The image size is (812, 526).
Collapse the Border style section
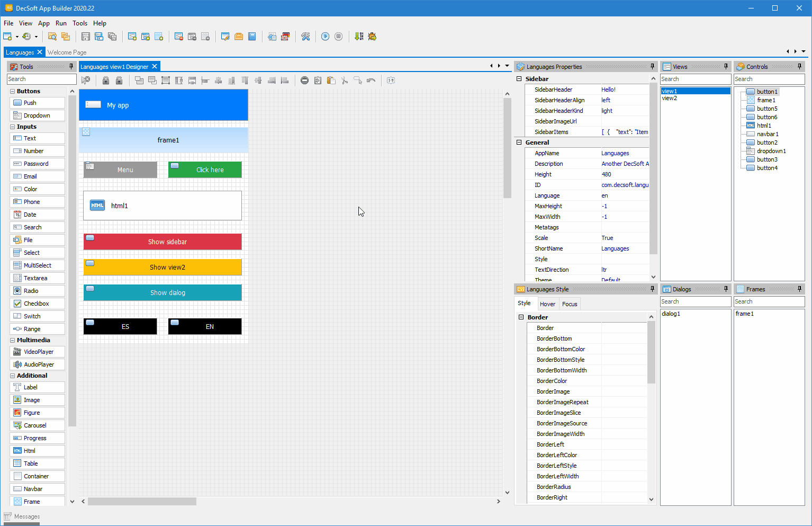(521, 317)
